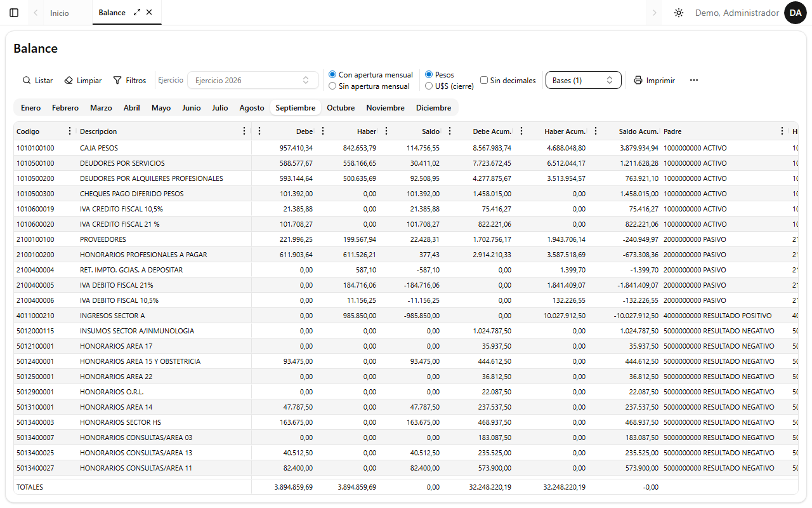Click total Debe Acum. 32.248.220,19

[490, 487]
